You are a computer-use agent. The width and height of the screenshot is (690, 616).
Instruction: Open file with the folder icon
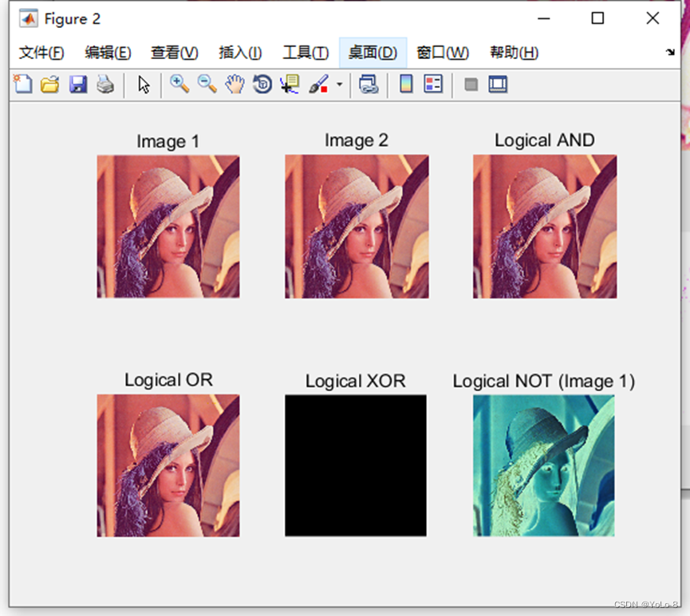[x=50, y=84]
